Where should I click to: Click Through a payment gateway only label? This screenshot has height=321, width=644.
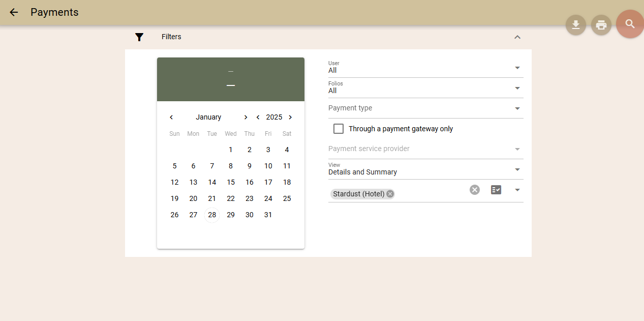(x=401, y=129)
